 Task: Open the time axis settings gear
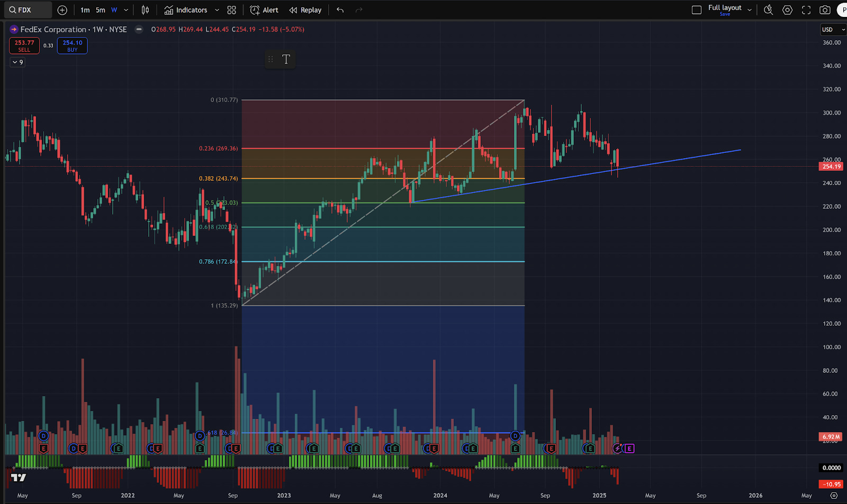pyautogui.click(x=834, y=496)
